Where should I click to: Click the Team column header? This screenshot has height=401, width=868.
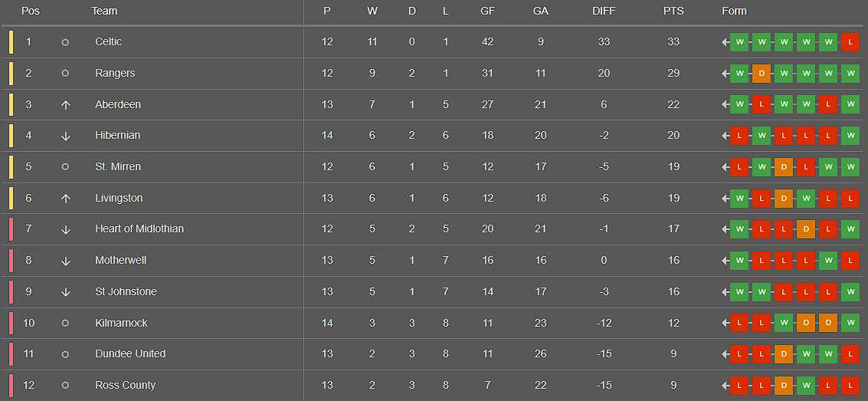[x=105, y=11]
